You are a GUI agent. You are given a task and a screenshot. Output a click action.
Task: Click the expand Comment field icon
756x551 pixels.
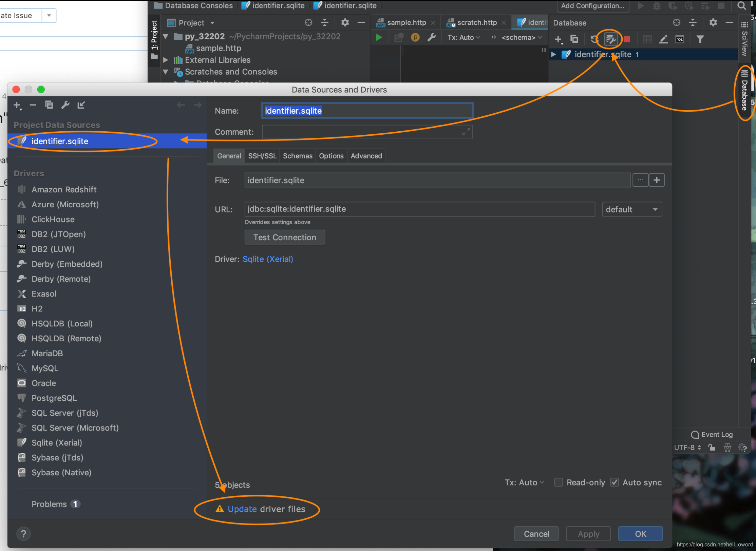click(x=466, y=132)
